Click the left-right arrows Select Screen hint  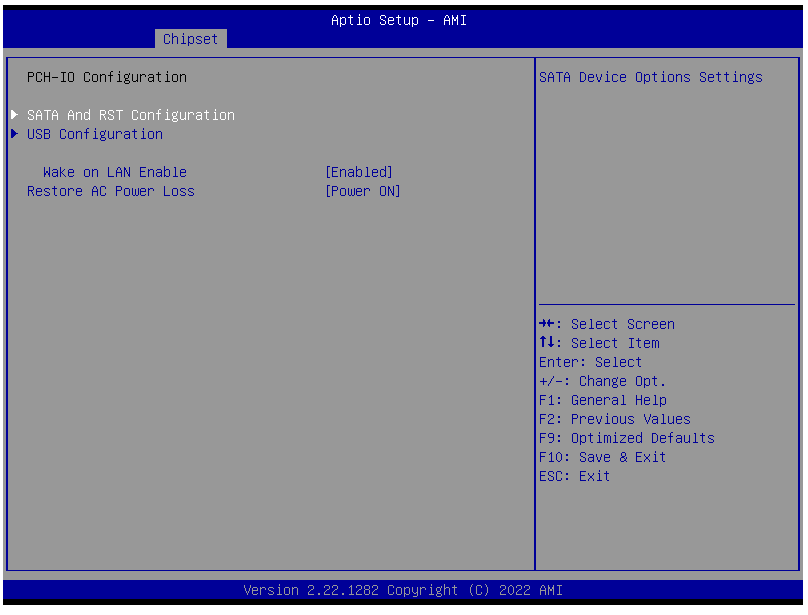[606, 324]
